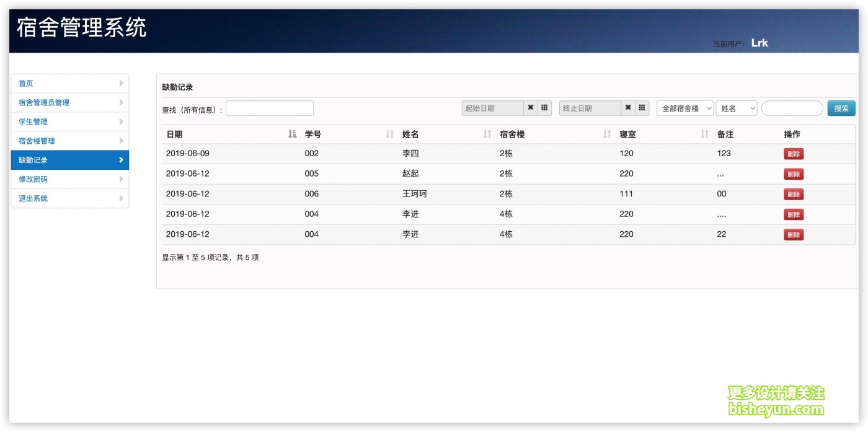Click name cell 王珂珂

pos(415,193)
